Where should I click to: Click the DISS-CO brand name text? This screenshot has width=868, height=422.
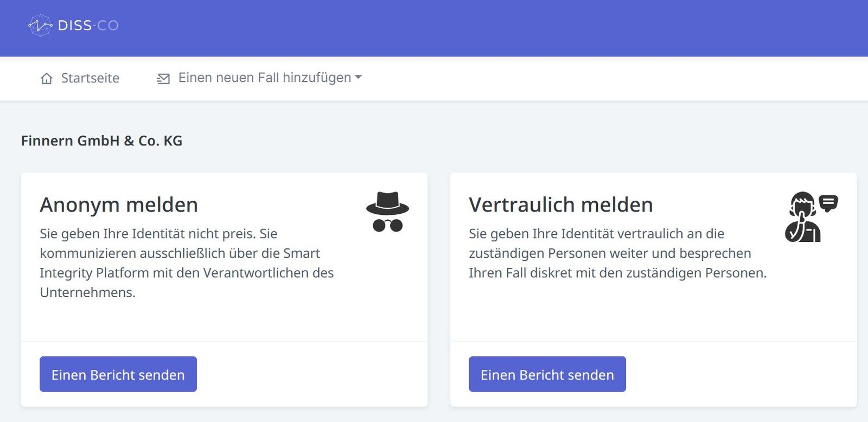(x=88, y=25)
